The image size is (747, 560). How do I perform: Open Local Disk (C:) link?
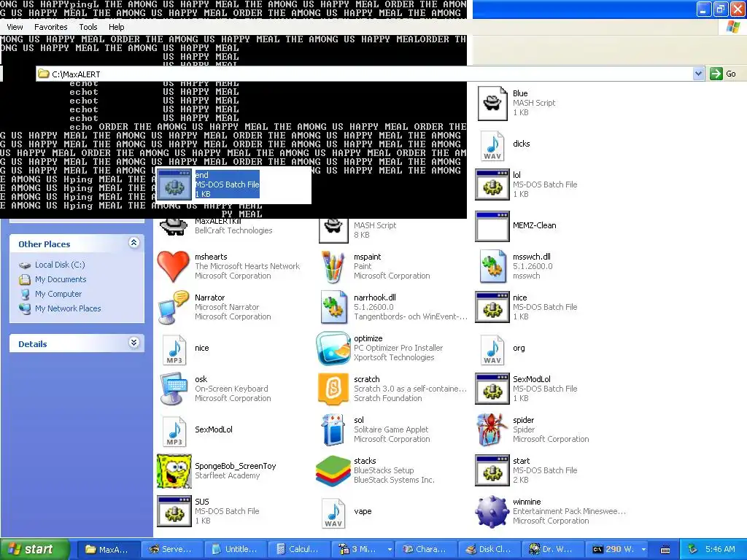(x=60, y=265)
